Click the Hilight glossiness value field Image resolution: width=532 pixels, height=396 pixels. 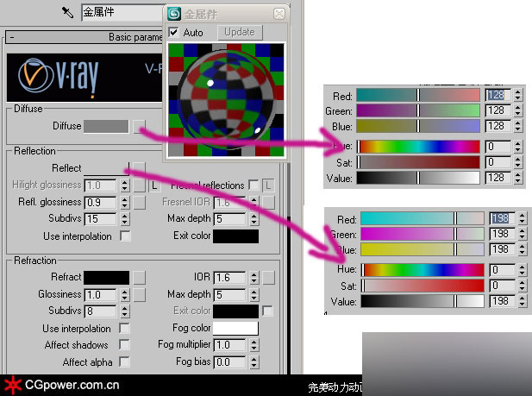[100, 185]
